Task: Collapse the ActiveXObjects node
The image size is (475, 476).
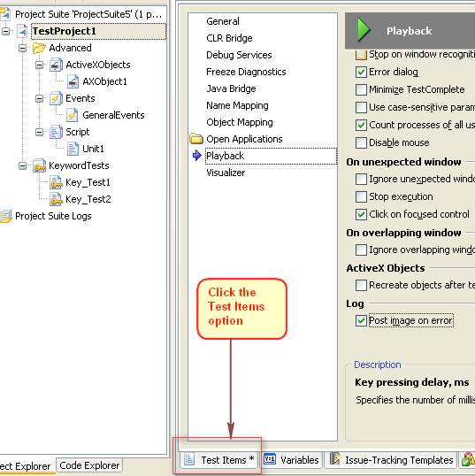Action: click(39, 65)
